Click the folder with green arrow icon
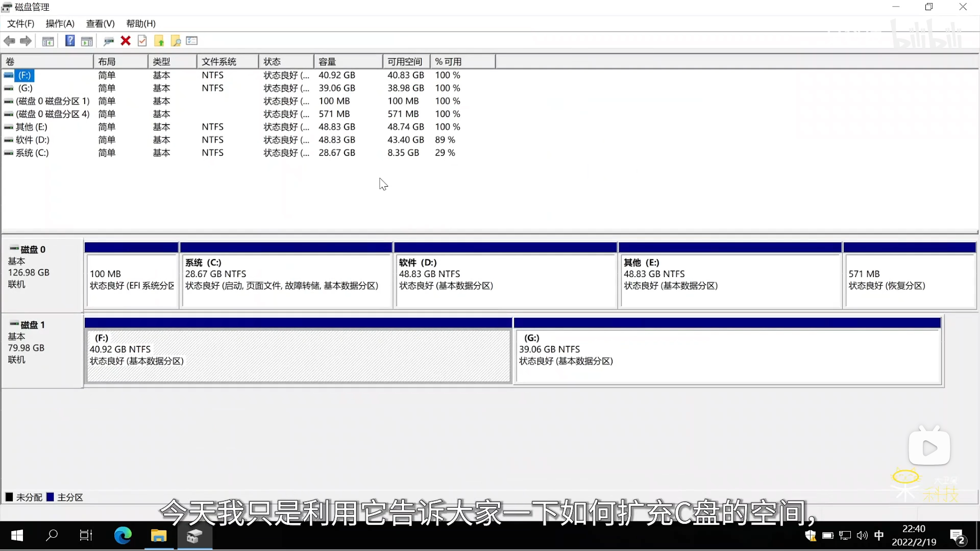 [x=159, y=41]
